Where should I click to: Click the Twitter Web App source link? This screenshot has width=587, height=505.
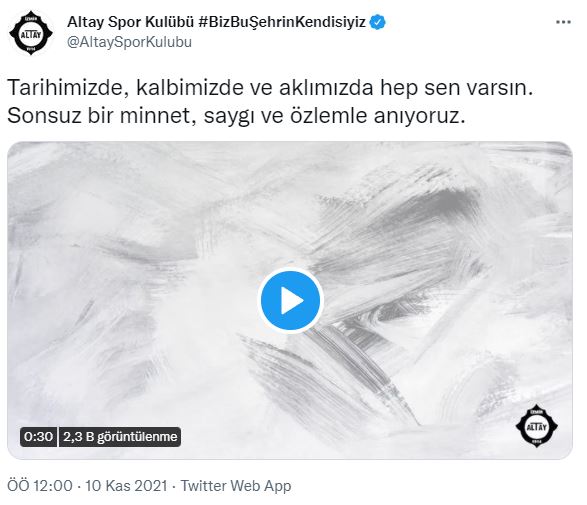(236, 486)
